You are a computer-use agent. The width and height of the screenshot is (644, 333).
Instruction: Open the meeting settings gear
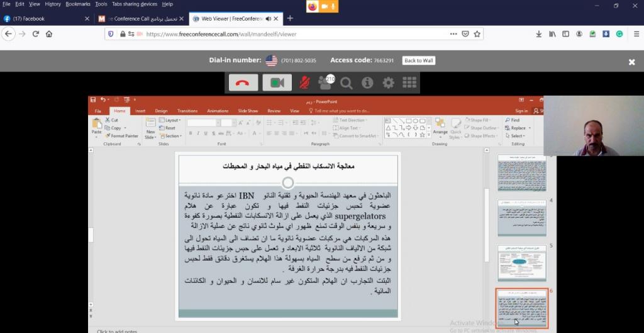pyautogui.click(x=388, y=82)
